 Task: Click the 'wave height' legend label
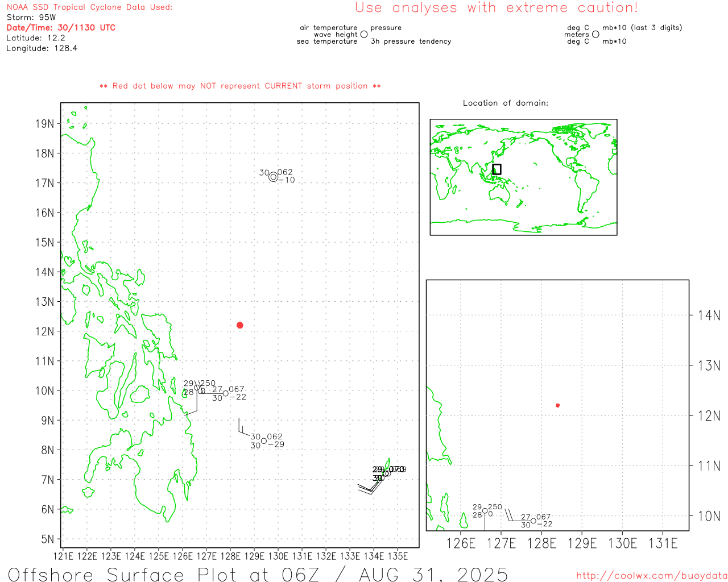[x=336, y=35]
